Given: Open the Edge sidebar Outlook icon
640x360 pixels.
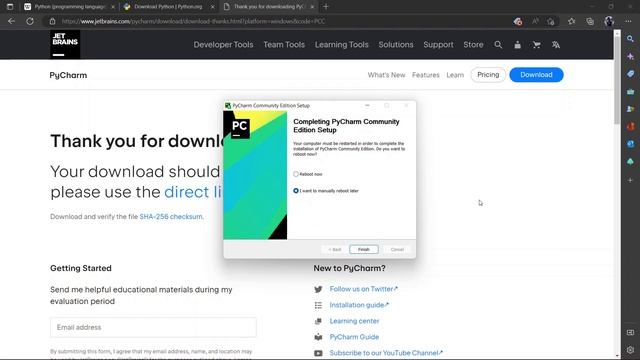Looking at the screenshot, I should click(x=630, y=144).
